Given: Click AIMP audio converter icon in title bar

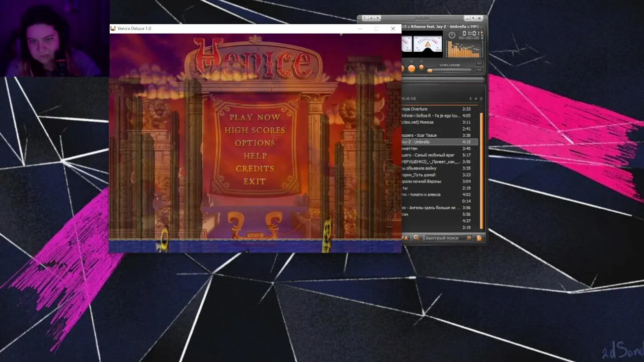Looking at the screenshot, I should click(378, 18).
